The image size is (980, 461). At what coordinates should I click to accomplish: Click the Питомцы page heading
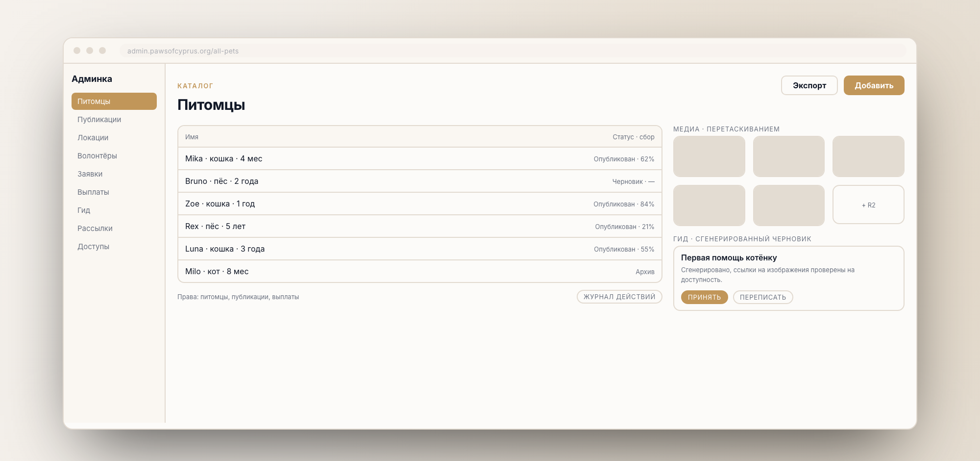[x=211, y=104]
